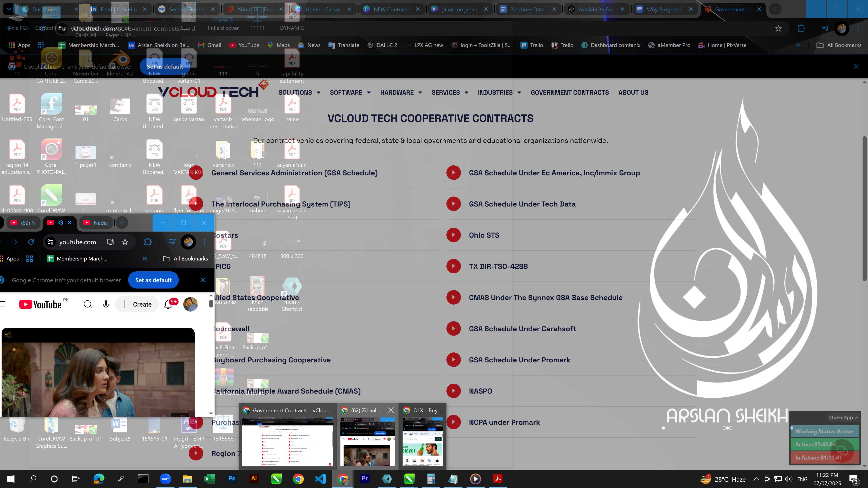Open Excel from the taskbar

coord(210,479)
